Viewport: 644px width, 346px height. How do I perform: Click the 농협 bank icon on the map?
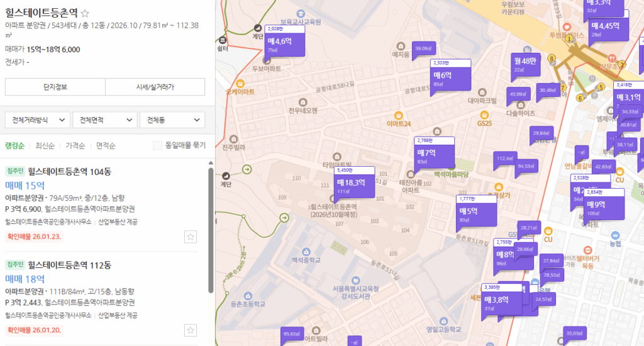tap(616, 233)
